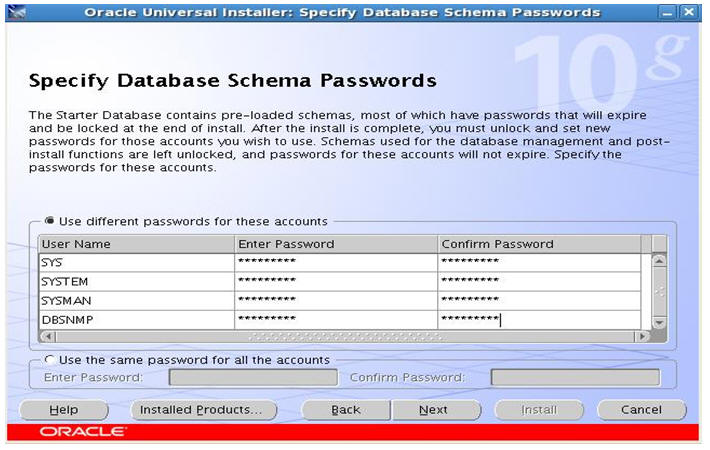The image size is (710, 450).
Task: Select 'Use the same password for all the accounts'
Action: coord(50,359)
